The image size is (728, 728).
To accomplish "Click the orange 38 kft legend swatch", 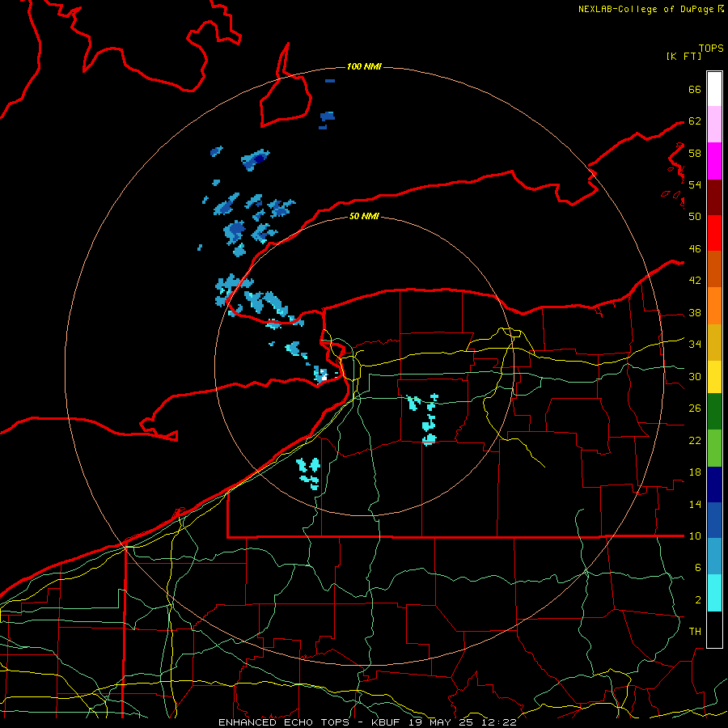I will pos(714,306).
